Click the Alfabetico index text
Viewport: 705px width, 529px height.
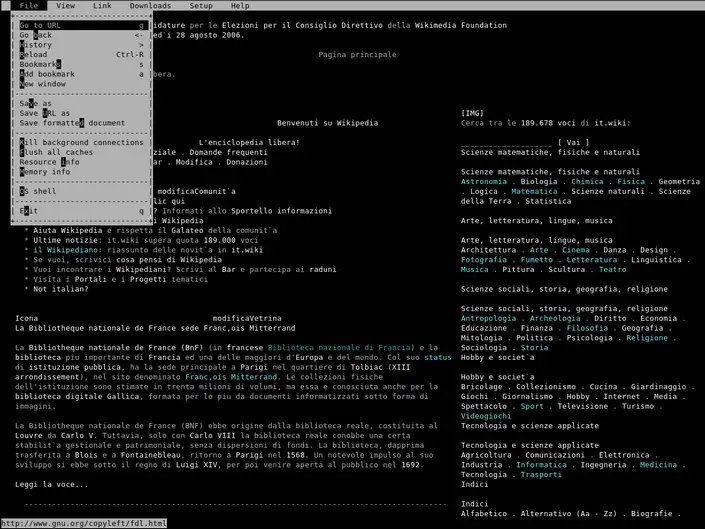click(x=484, y=514)
